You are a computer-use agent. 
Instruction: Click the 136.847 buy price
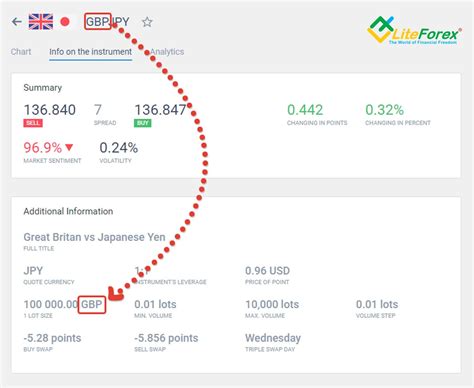point(160,110)
